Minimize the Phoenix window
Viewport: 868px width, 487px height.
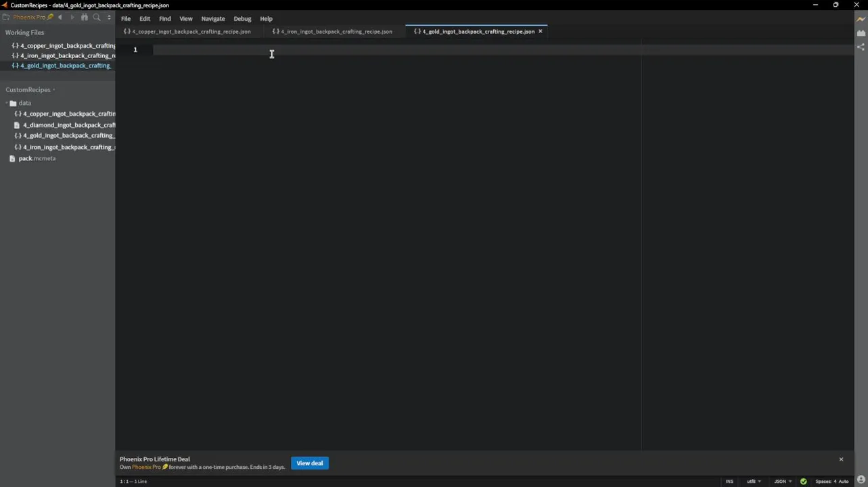point(815,5)
